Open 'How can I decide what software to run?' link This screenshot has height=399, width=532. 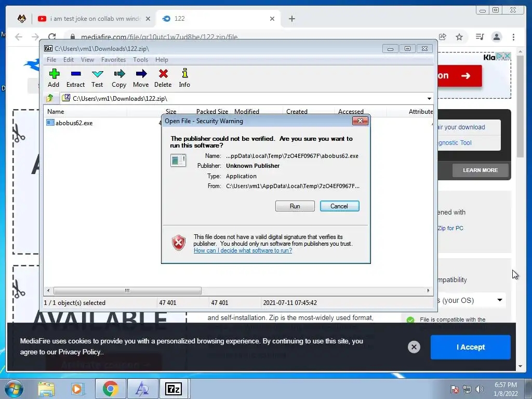tap(243, 250)
